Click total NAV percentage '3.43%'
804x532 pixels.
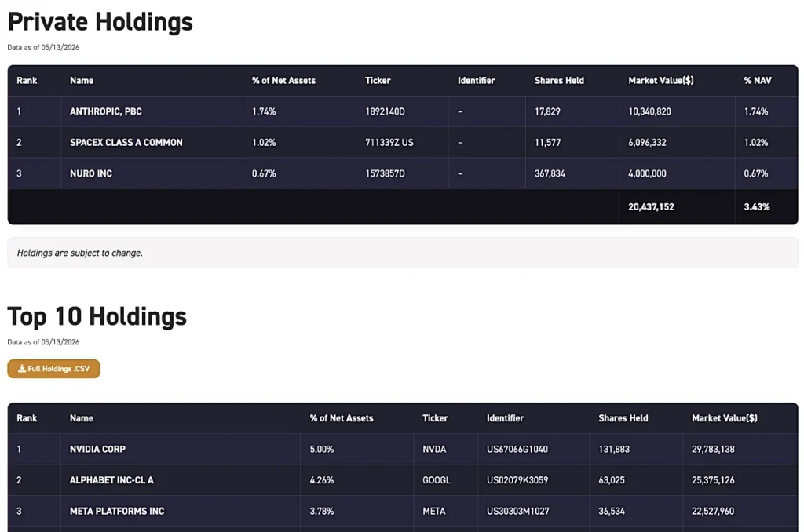(757, 206)
